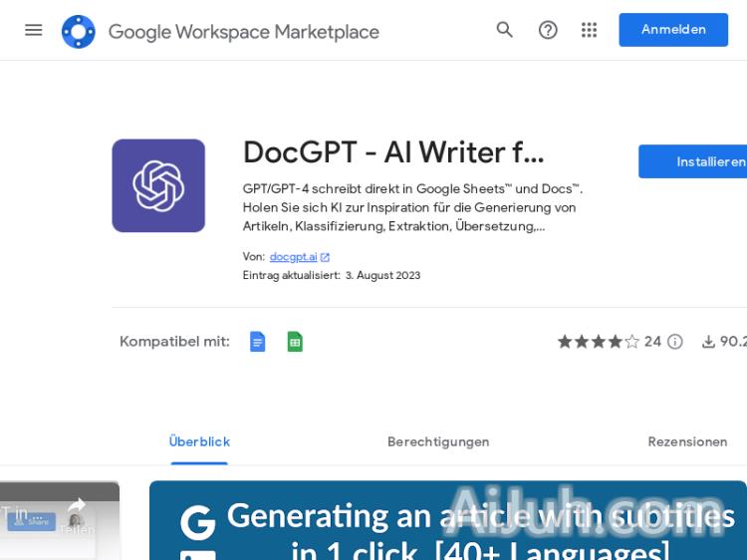
Task: Click the Anmelden sign-in button
Action: point(673,30)
